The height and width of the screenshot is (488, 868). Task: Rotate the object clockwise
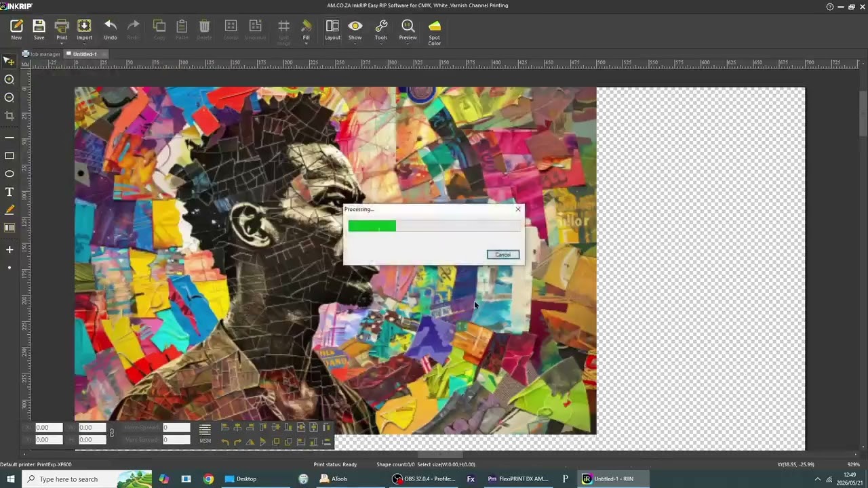[x=237, y=442]
